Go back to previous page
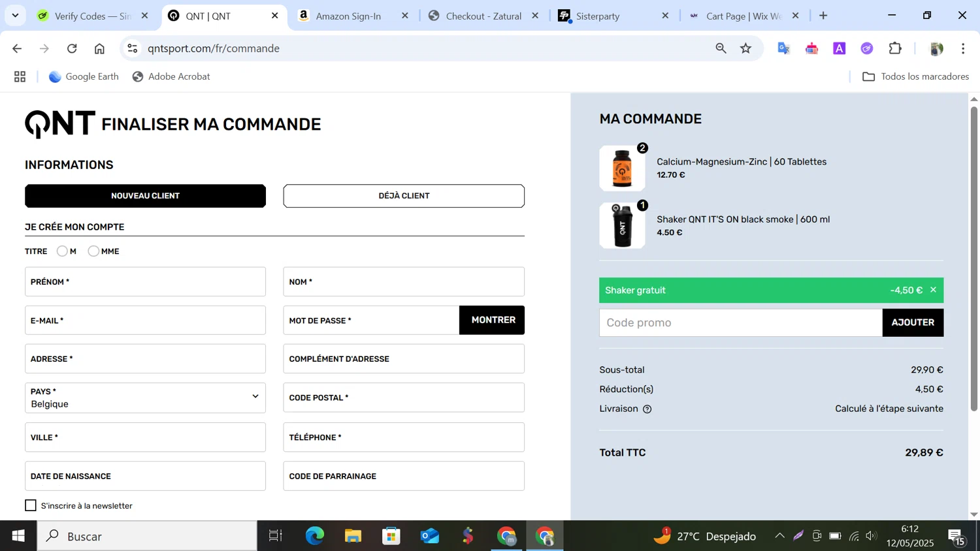Screen dimensions: 980x551 point(17,48)
